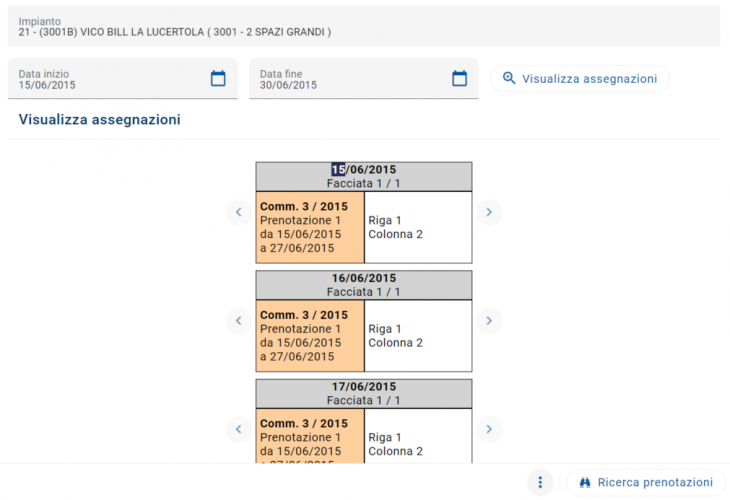Click the Visualizza assegnazioni button
730x500 pixels.
click(580, 78)
